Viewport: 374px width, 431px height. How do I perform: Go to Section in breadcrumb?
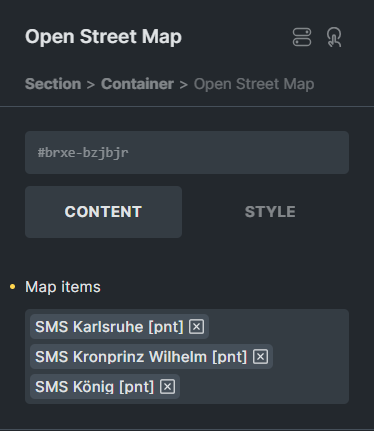pyautogui.click(x=53, y=84)
